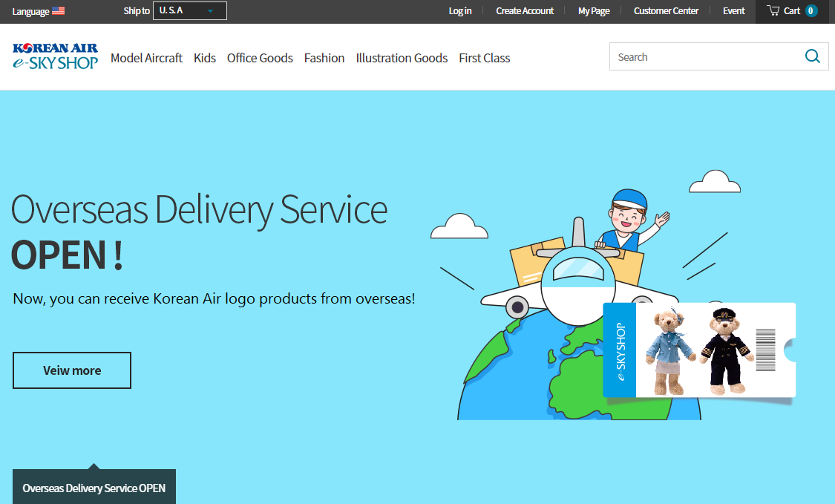Click the Language label

coord(30,10)
